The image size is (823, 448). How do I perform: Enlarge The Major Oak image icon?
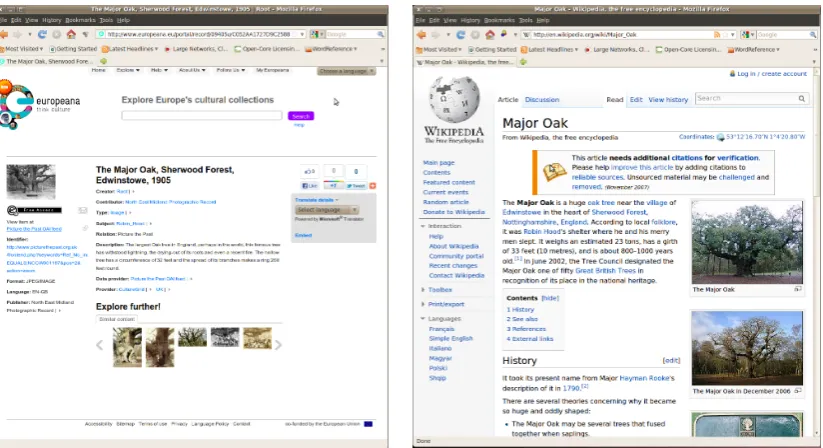(x=798, y=289)
